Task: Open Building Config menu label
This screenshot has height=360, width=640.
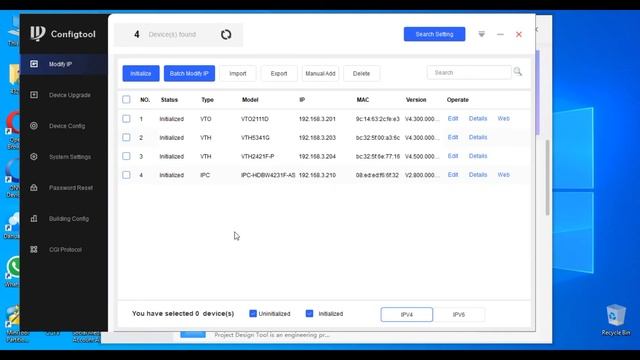Action: pyautogui.click(x=69, y=219)
